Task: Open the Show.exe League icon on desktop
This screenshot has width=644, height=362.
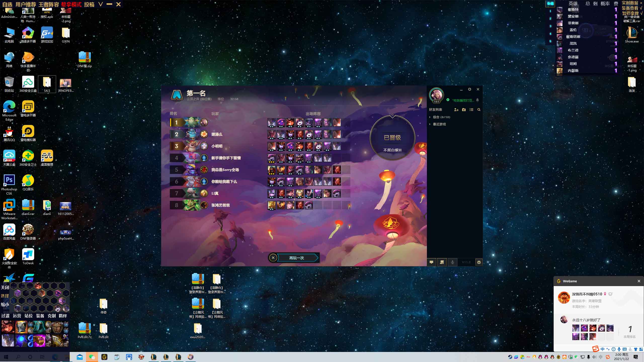Action: (x=632, y=34)
